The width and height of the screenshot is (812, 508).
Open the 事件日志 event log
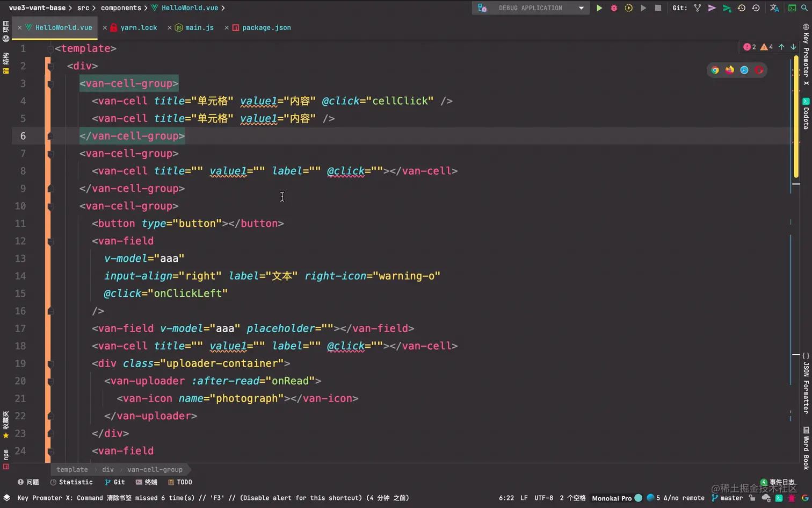coord(778,482)
